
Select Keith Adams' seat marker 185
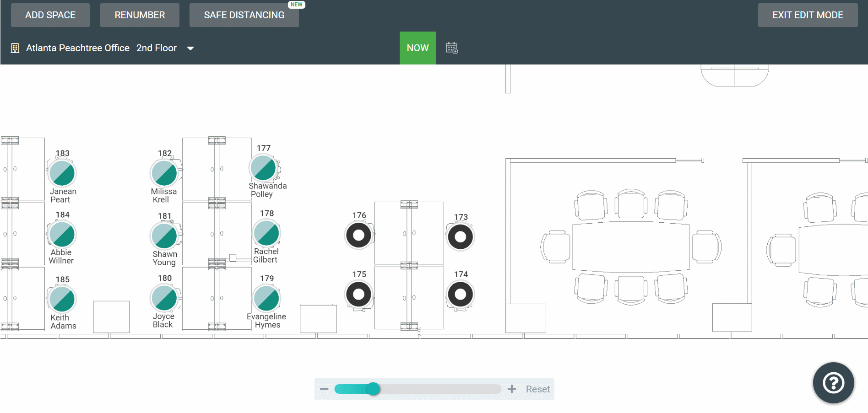coord(62,299)
